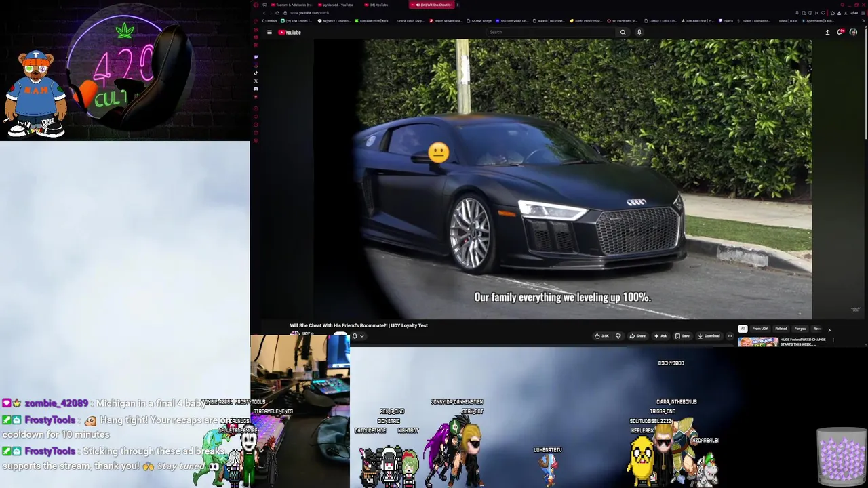Click the video player showing the Audi
This screenshot has height=488, width=868.
click(563, 178)
